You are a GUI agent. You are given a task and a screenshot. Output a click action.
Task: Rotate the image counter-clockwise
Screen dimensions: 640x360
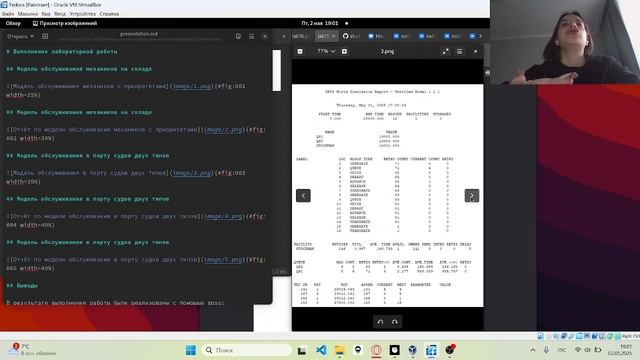[380, 322]
